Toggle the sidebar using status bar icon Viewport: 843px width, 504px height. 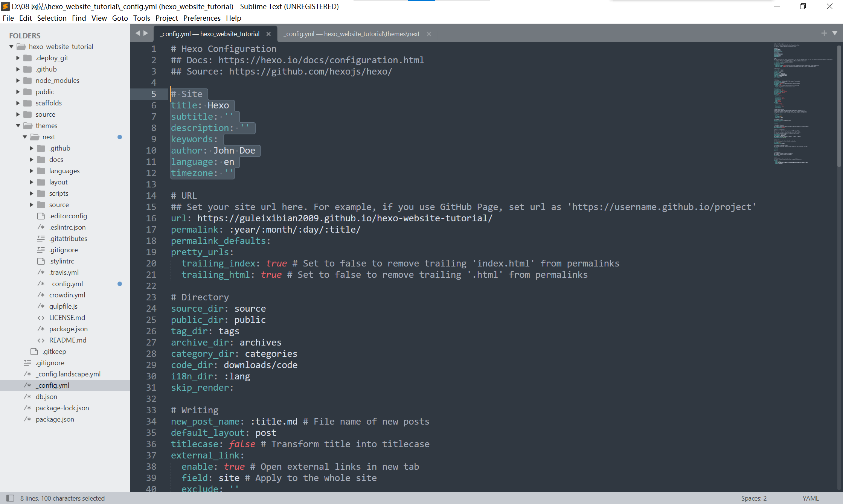point(10,498)
